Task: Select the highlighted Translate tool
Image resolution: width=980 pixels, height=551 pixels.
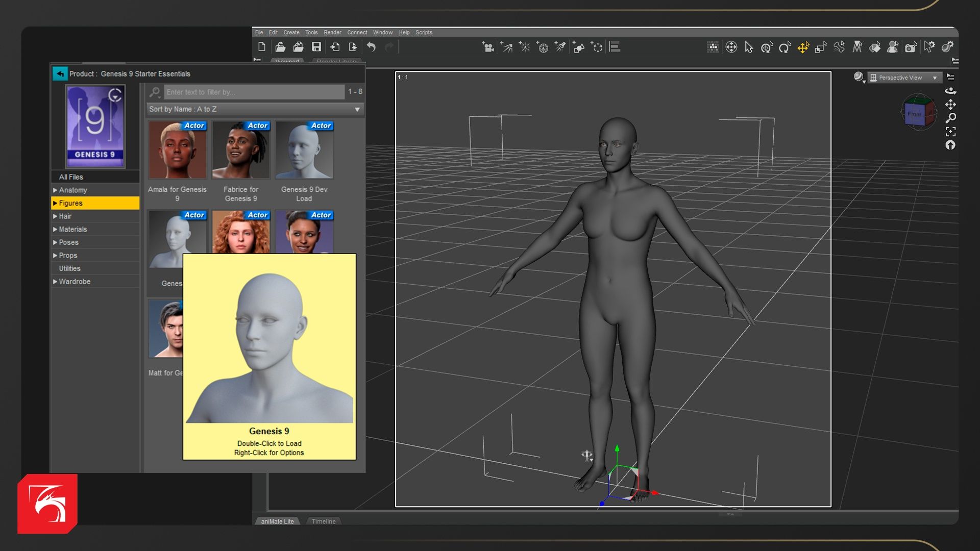Action: click(x=803, y=47)
